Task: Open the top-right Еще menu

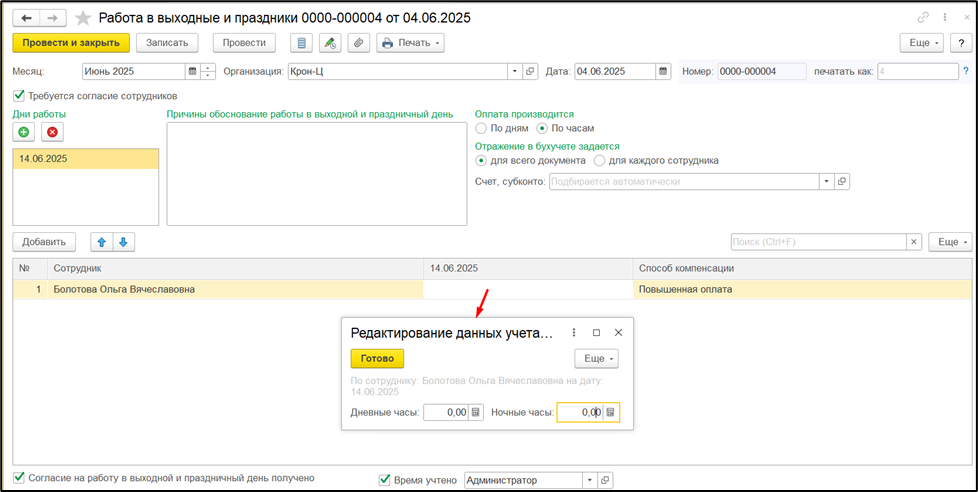Action: [921, 43]
